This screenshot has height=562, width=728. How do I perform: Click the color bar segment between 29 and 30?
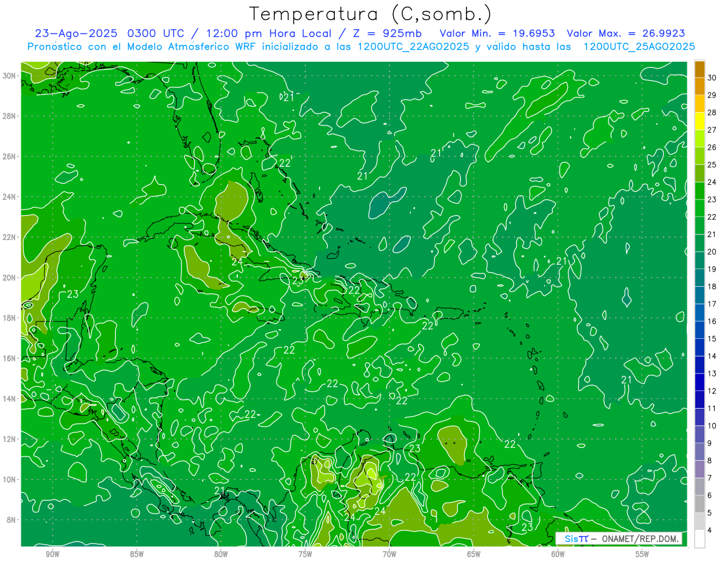699,87
